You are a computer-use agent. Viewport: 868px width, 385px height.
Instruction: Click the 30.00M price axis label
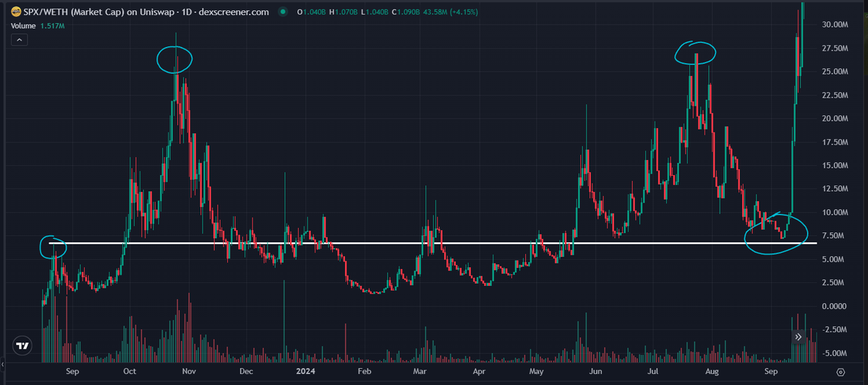click(x=834, y=25)
